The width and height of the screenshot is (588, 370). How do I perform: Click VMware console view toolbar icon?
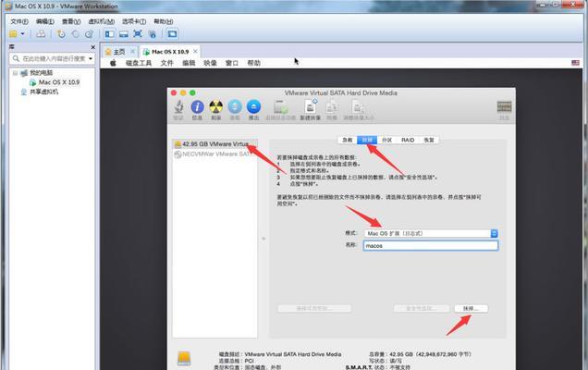tap(172, 34)
